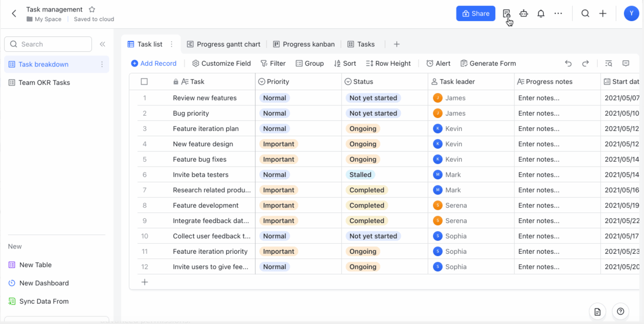This screenshot has width=644, height=324.
Task: Click the notifications bell icon
Action: click(x=541, y=13)
